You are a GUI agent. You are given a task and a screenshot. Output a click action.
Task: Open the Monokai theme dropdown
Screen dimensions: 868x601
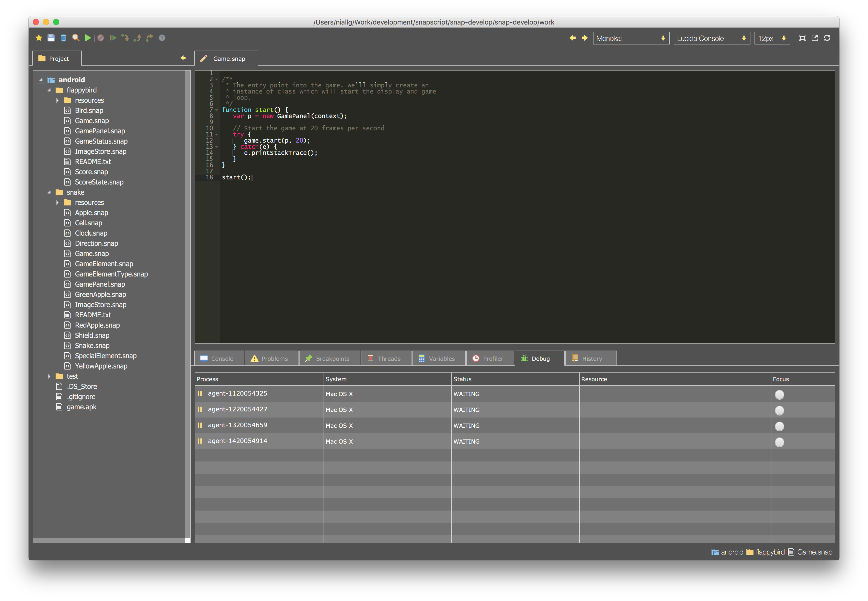coord(631,38)
